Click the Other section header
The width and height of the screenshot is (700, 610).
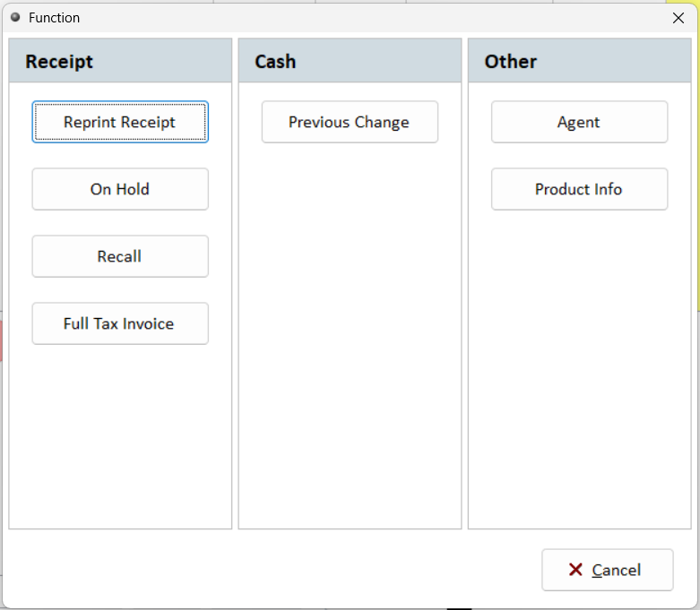[x=511, y=62]
